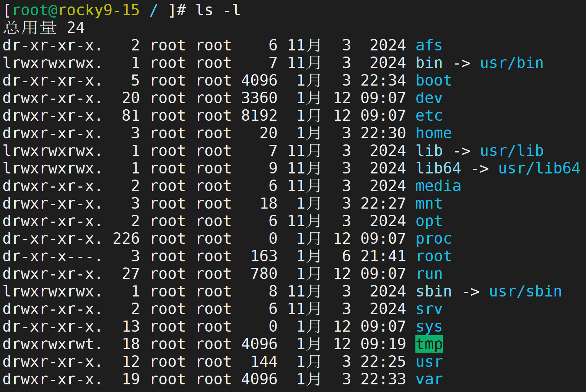Image resolution: width=586 pixels, height=392 pixels.
Task: Select the proc directory entry
Action: tap(433, 238)
